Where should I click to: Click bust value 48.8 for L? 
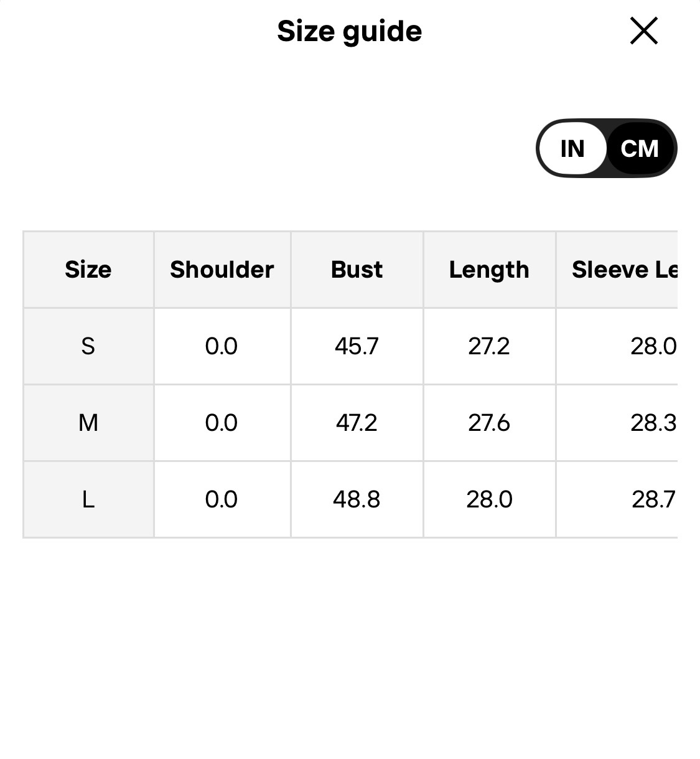click(x=357, y=499)
